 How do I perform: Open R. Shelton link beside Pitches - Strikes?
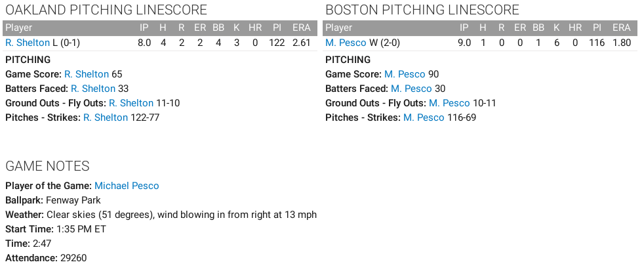coord(106,117)
